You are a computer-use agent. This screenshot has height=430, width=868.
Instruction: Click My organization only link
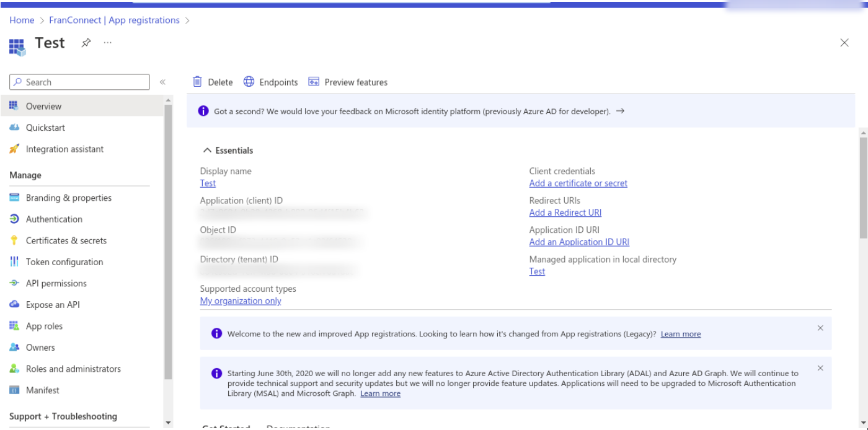[x=241, y=301]
